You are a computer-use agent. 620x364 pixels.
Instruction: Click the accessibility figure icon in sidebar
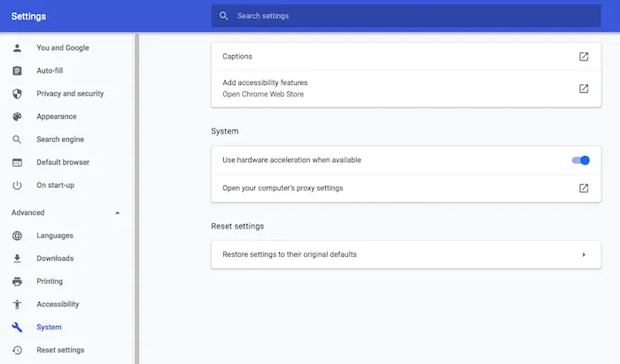[x=17, y=305]
